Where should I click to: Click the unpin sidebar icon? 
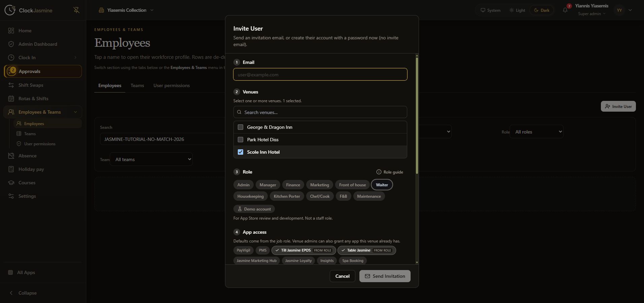click(x=76, y=10)
